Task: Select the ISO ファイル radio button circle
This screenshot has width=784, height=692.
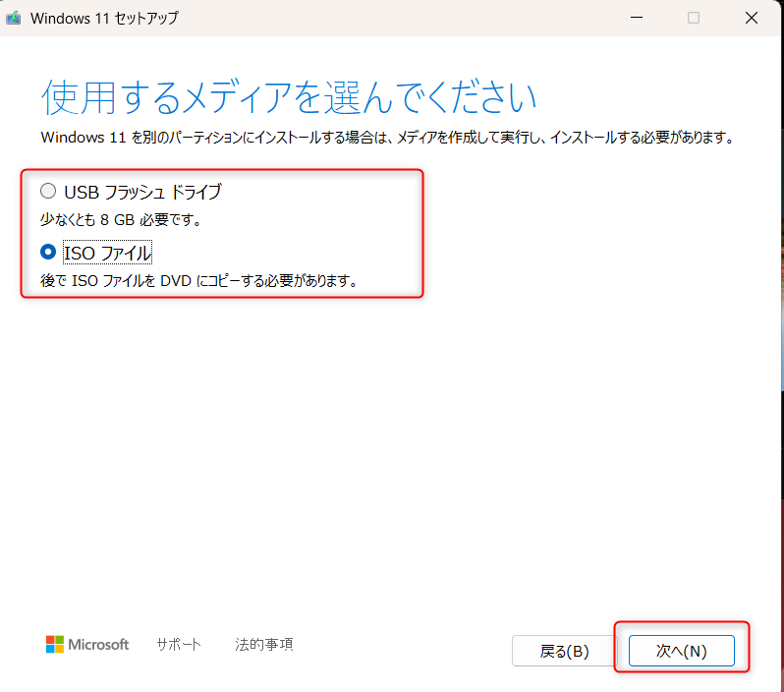Action: tap(48, 252)
